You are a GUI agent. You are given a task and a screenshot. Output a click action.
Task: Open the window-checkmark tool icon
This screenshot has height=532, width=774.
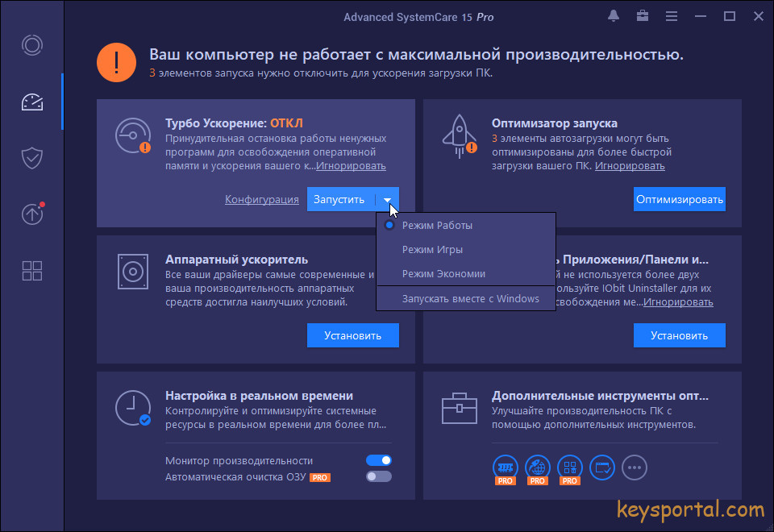pos(602,467)
